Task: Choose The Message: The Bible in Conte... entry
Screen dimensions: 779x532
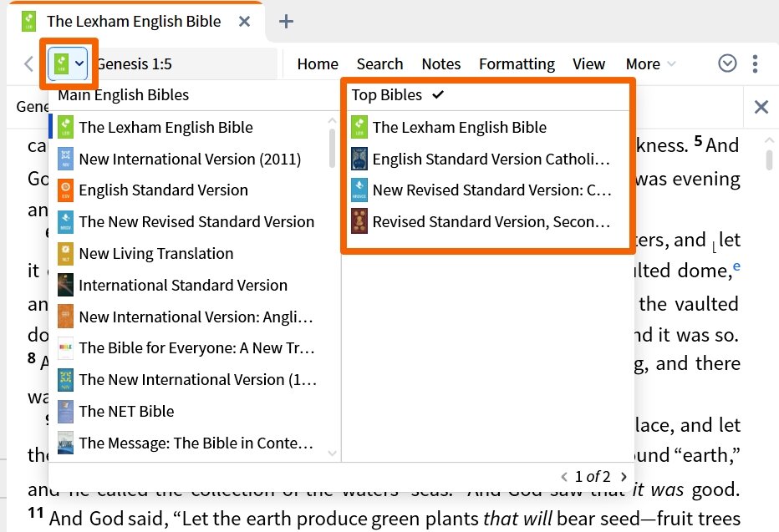Action: click(x=189, y=443)
